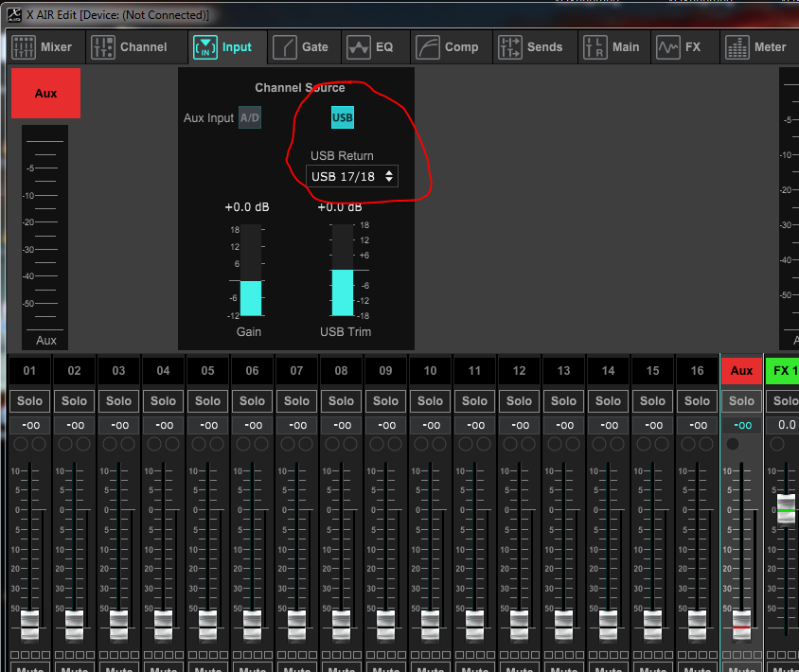Image resolution: width=799 pixels, height=672 pixels.
Task: Select channel 07 strip header
Action: (x=296, y=370)
